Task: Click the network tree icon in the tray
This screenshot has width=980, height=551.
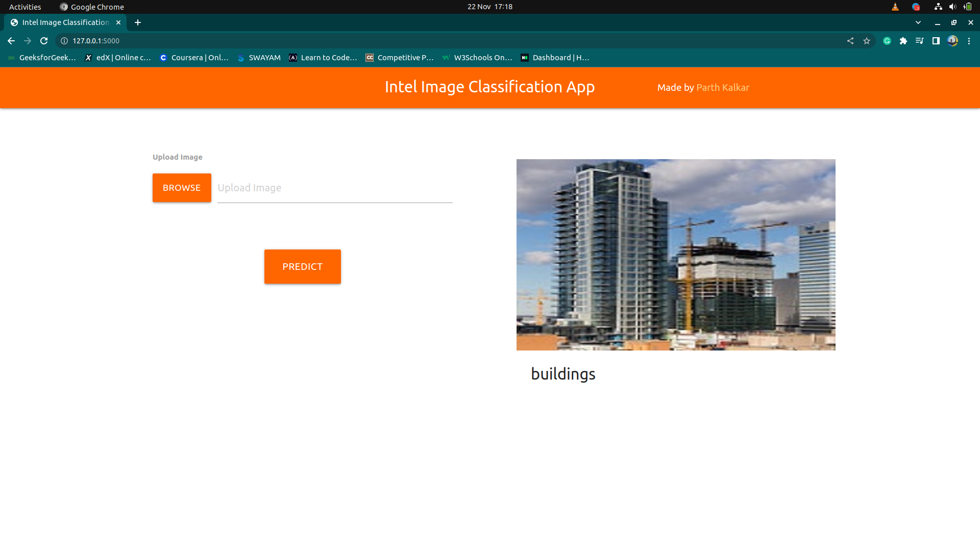Action: [938, 7]
